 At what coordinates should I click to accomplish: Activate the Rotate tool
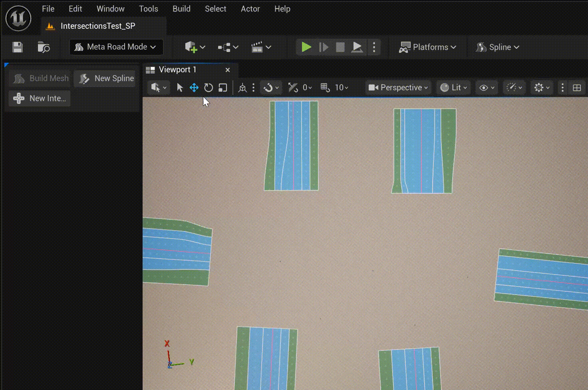[209, 88]
